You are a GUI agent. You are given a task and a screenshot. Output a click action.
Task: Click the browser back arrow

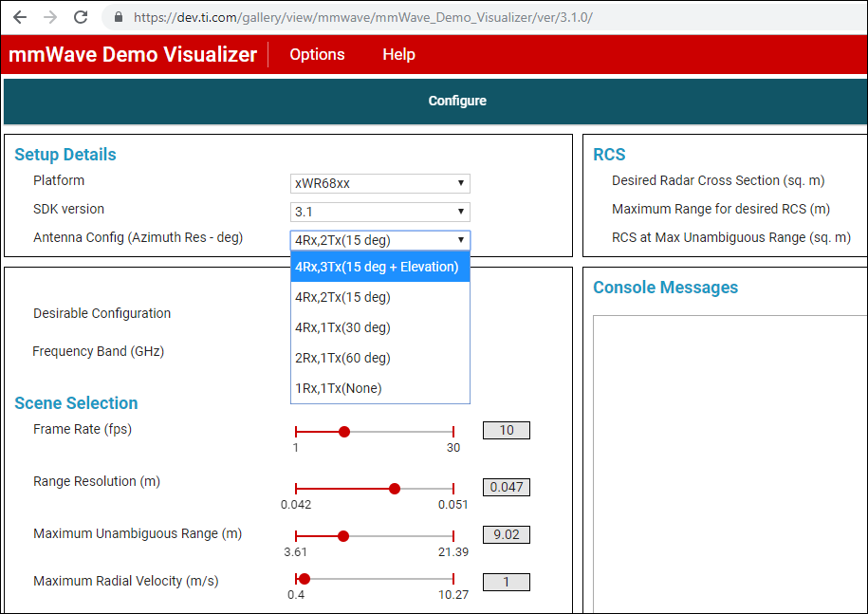[20, 17]
